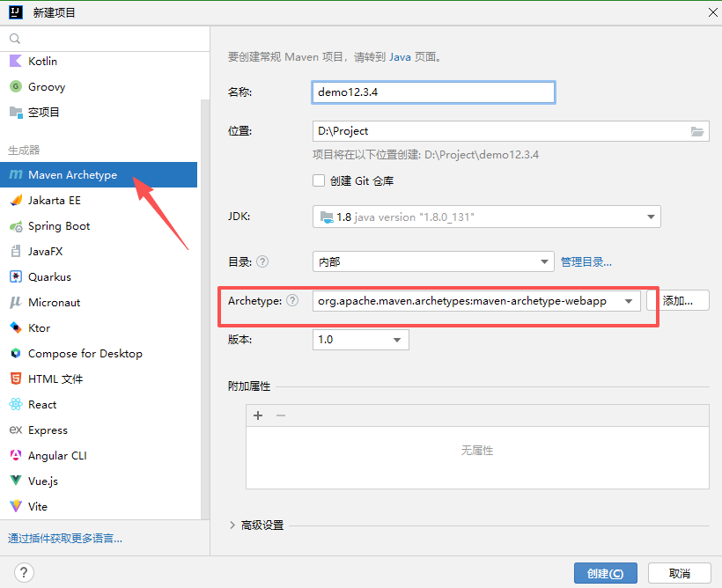Click the 创建(C) button
The height and width of the screenshot is (588, 722).
(x=605, y=573)
